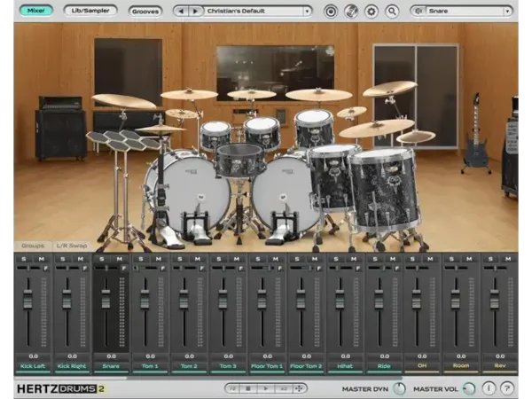Click the double-tempo x2 button
Image resolution: width=532 pixels, height=399 pixels.
click(283, 389)
